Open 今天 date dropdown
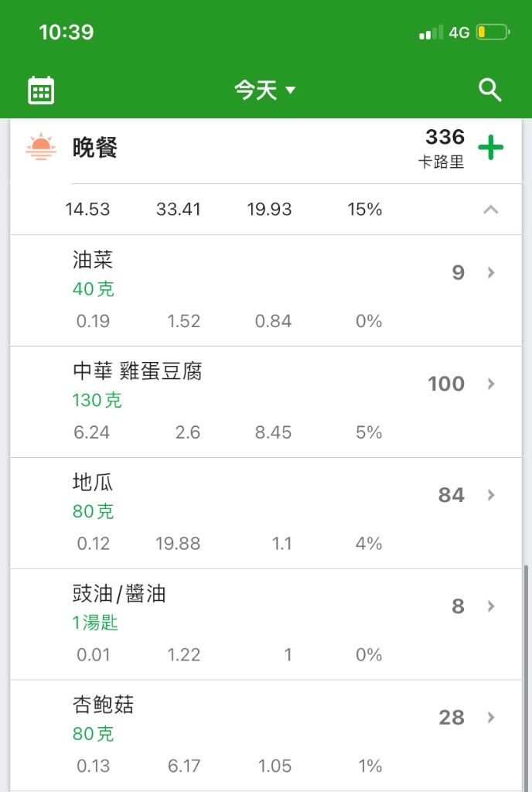 pos(264,90)
